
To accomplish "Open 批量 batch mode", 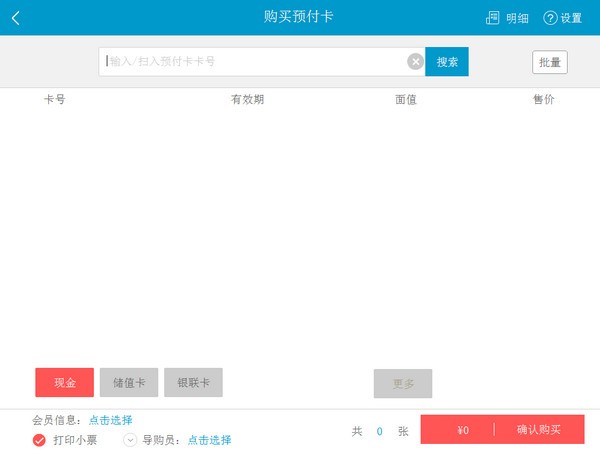I will click(x=549, y=62).
